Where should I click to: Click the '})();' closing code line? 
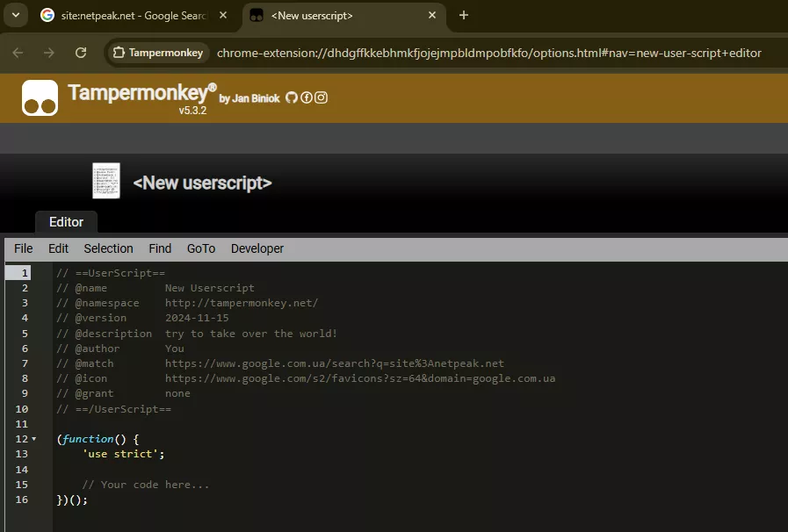tap(72, 500)
